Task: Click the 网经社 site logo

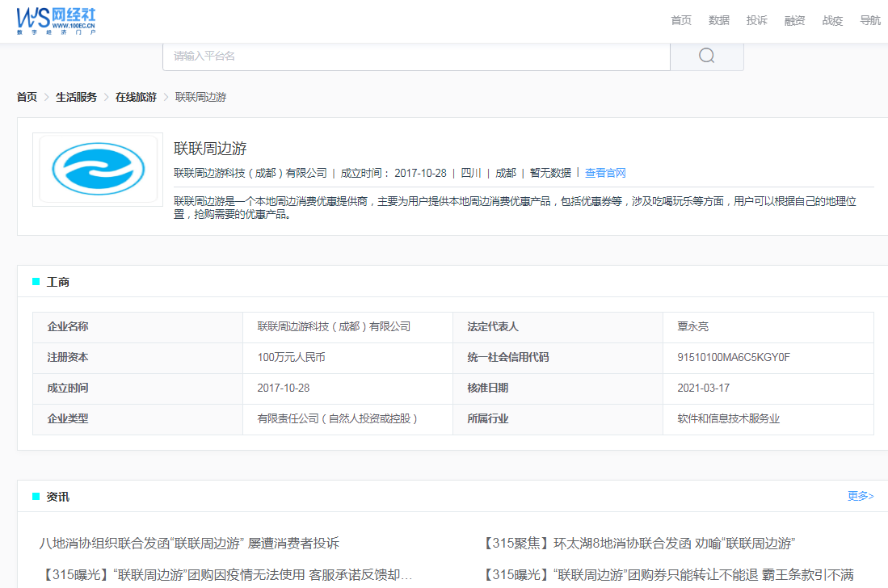Action: [x=56, y=21]
